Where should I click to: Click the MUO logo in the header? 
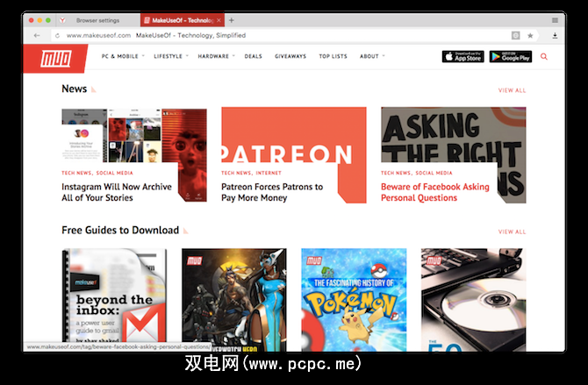tap(56, 59)
